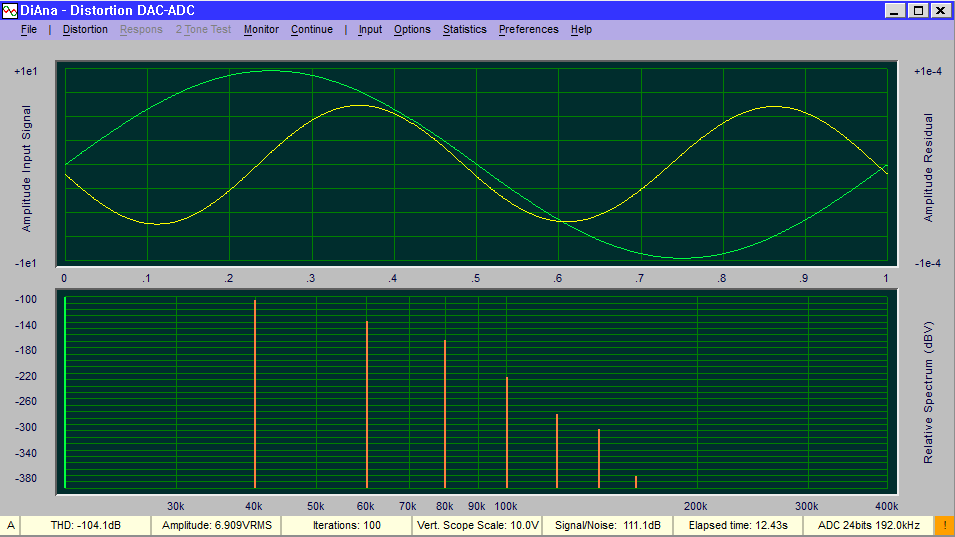Open the File menu
Viewport: 955px width, 537px height.
(x=29, y=29)
